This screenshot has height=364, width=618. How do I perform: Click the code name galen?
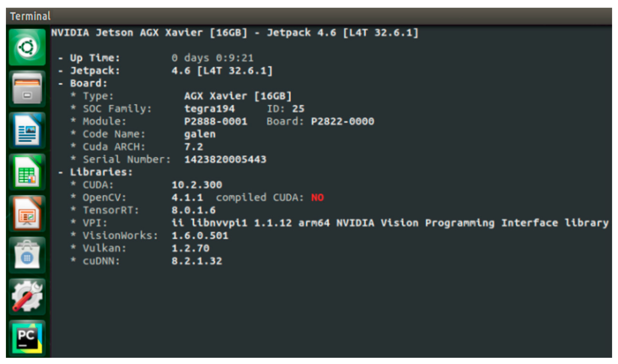200,134
